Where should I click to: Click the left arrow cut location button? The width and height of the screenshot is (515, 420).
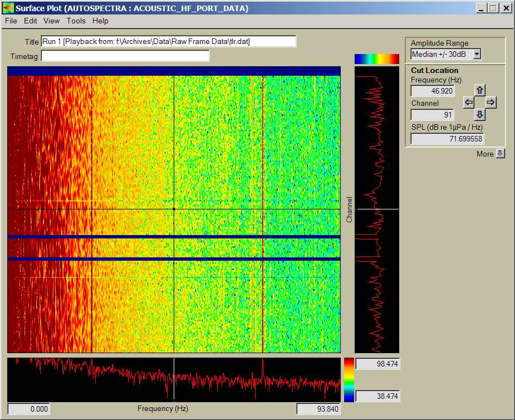coord(468,102)
